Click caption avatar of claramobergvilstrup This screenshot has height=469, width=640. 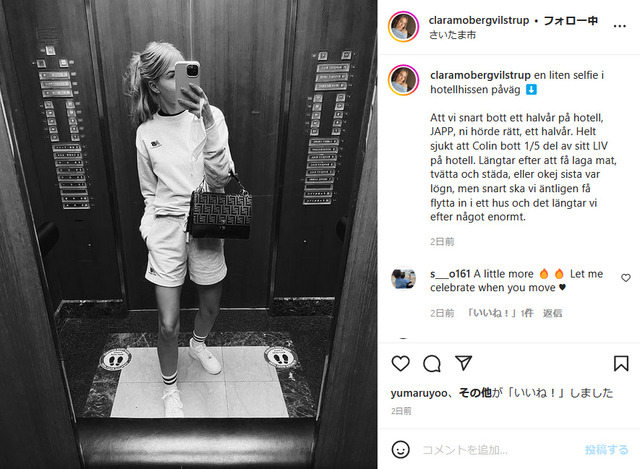click(403, 80)
